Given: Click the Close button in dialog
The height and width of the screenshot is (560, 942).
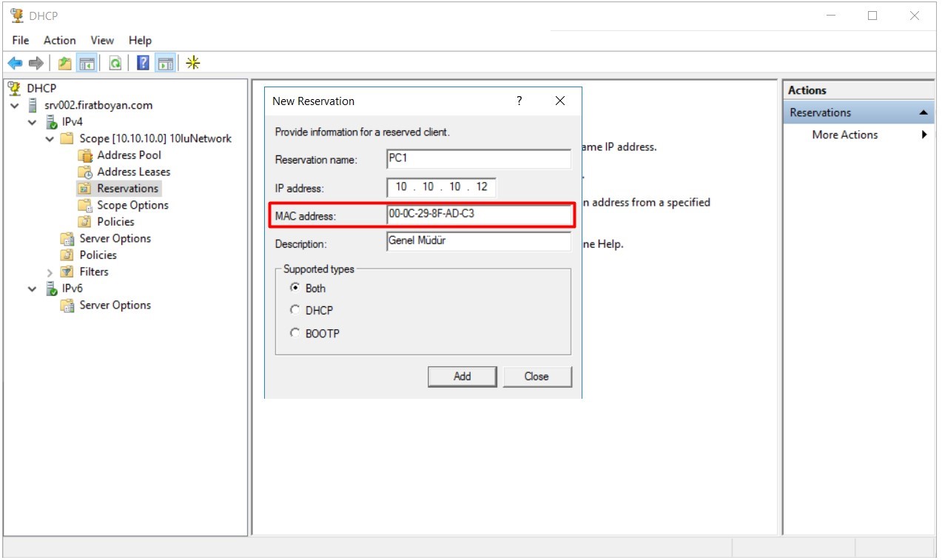Looking at the screenshot, I should 536,377.
